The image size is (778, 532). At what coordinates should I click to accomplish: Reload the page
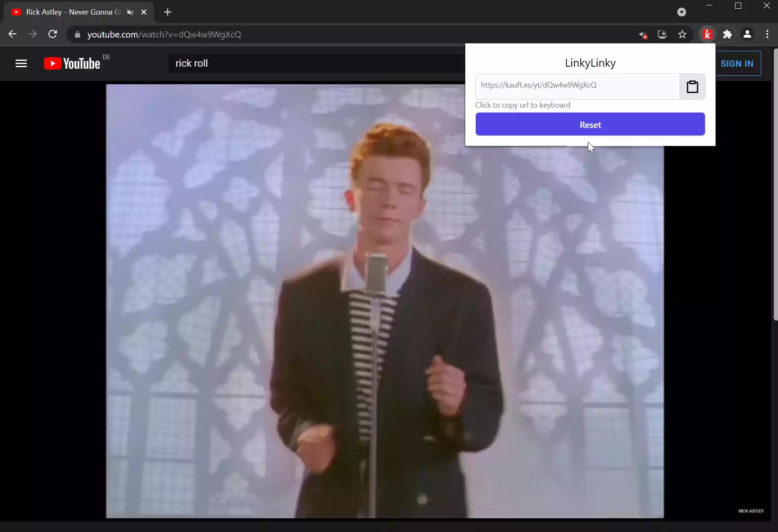click(x=53, y=35)
